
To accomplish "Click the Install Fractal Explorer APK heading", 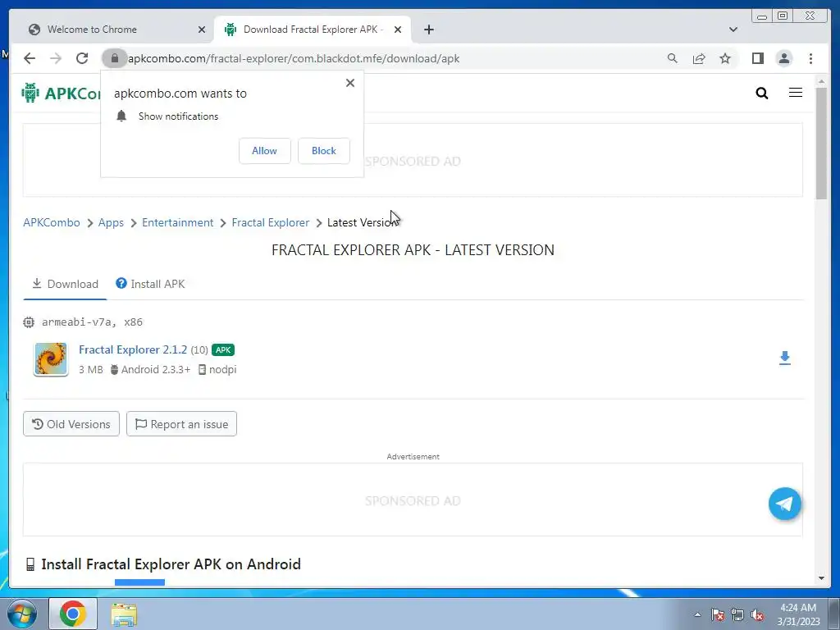I will click(x=171, y=564).
